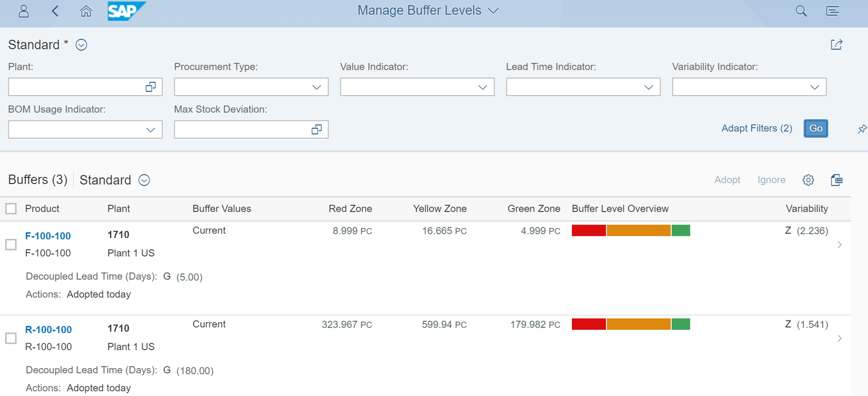
Task: Click green zone bar of R-100-100
Action: click(x=681, y=324)
